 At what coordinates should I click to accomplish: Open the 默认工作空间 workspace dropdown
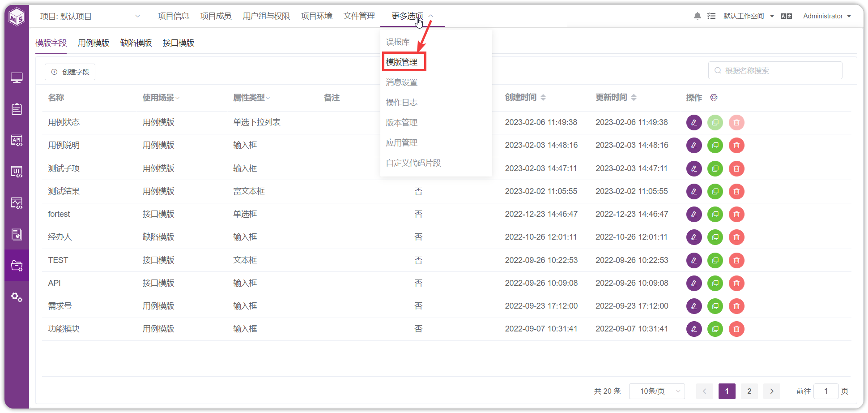(749, 16)
